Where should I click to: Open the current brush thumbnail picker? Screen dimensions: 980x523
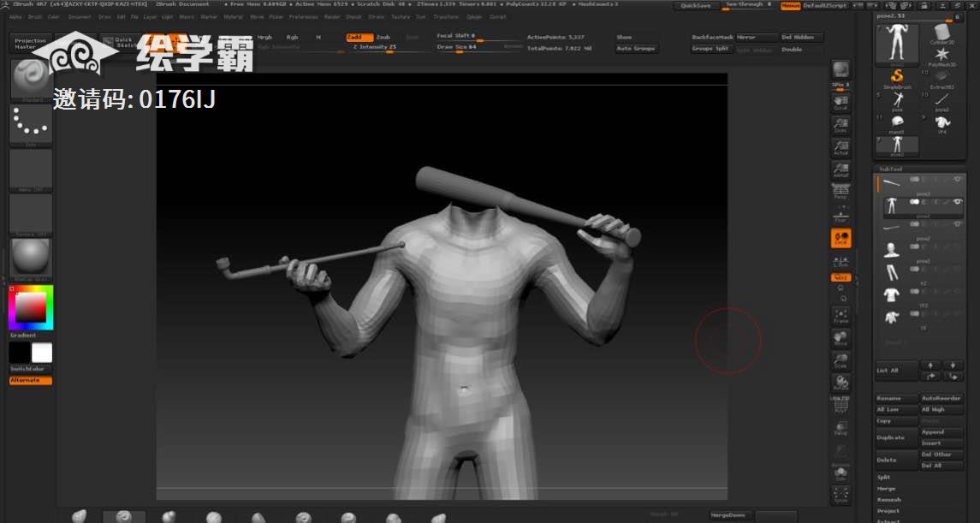click(x=31, y=80)
